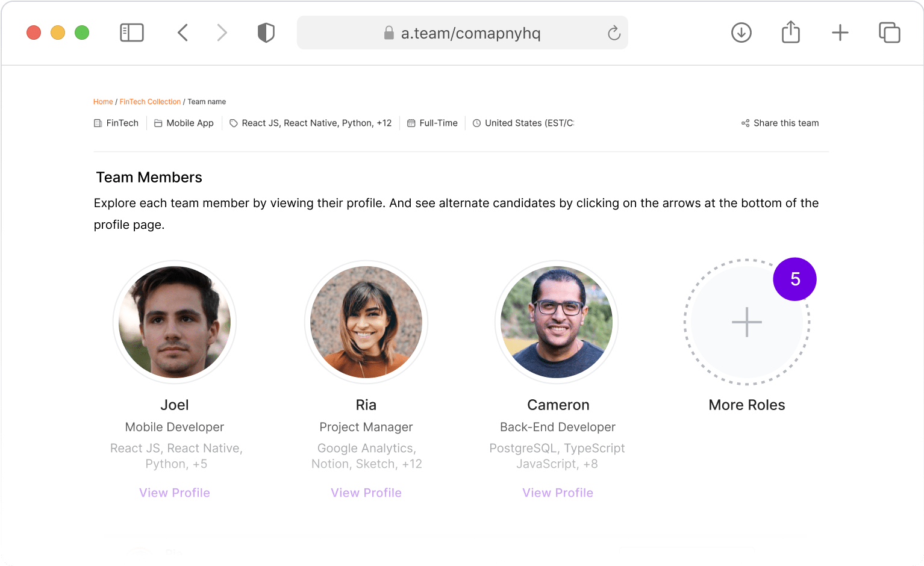Viewport: 924px width, 566px height.
Task: Open a new browser tab
Action: point(840,33)
